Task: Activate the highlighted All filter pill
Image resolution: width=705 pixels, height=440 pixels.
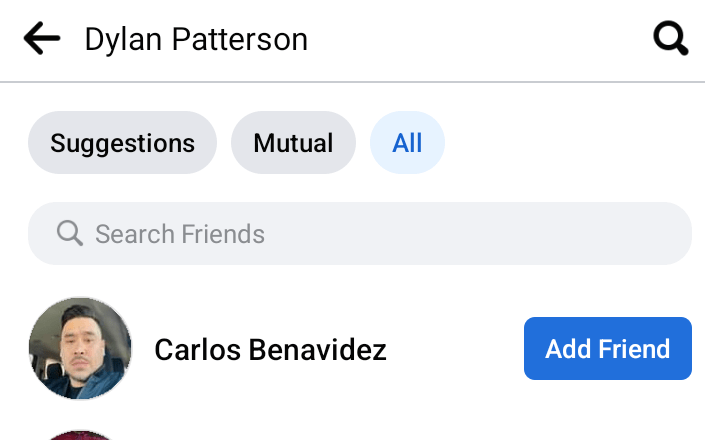Action: [x=407, y=143]
